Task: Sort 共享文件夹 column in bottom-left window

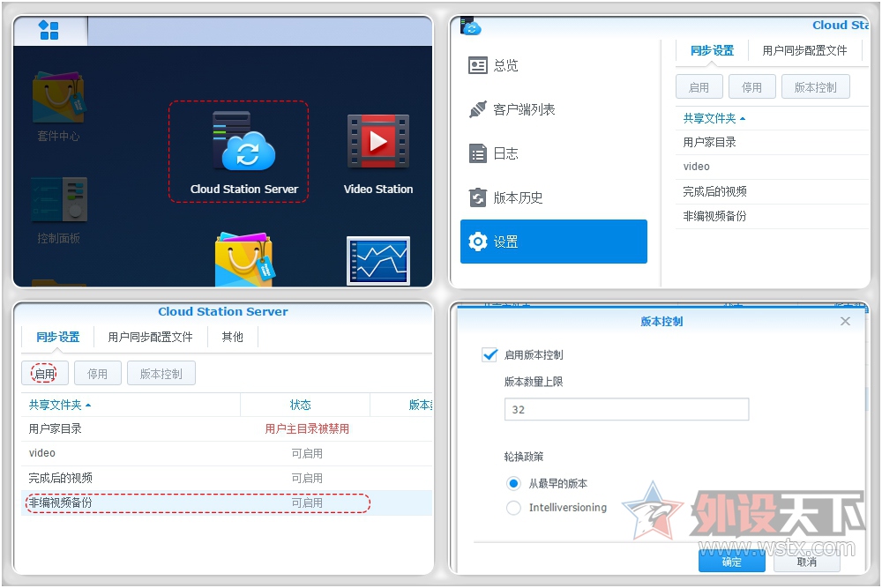Action: [60, 405]
